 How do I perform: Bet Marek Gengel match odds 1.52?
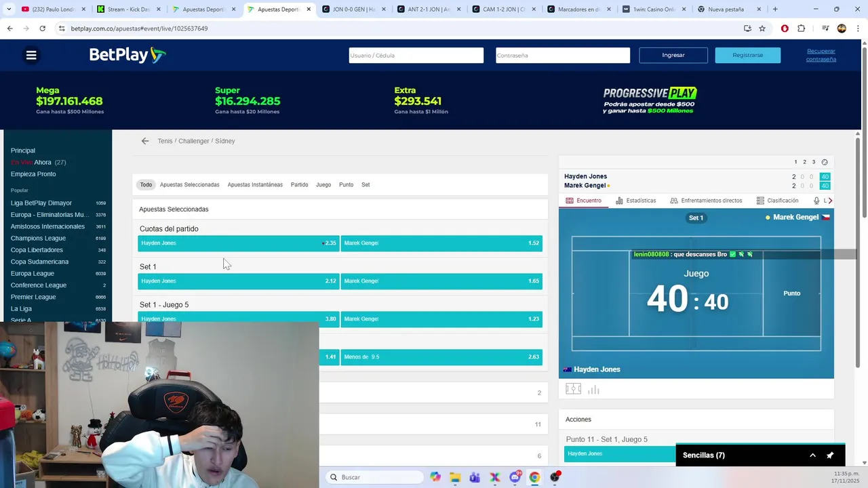pos(441,243)
